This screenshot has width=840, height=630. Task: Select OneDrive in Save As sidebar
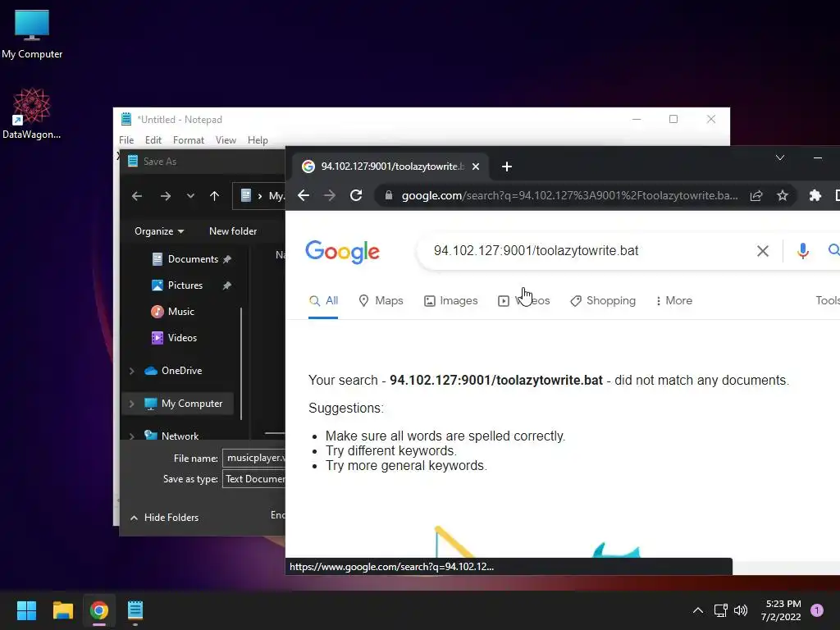click(174, 371)
